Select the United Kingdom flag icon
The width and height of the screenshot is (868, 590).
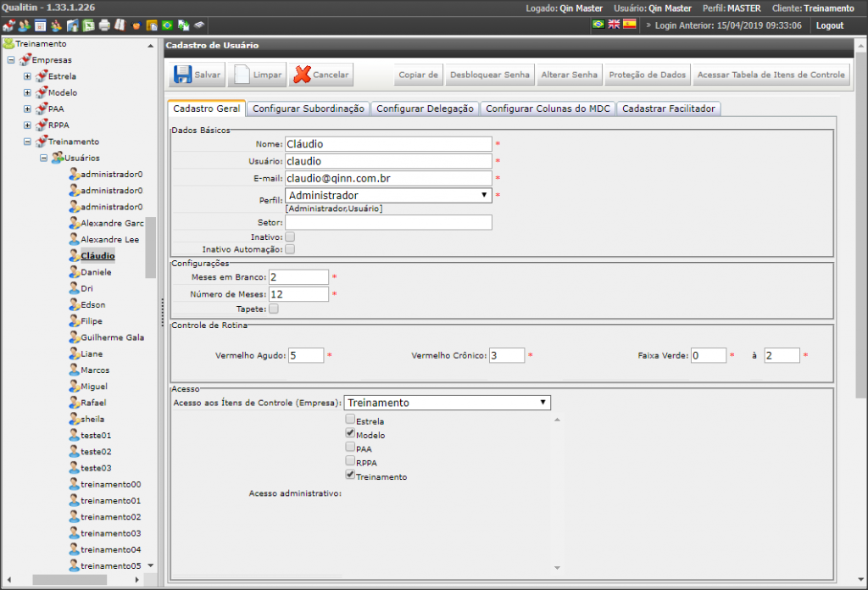coord(614,25)
